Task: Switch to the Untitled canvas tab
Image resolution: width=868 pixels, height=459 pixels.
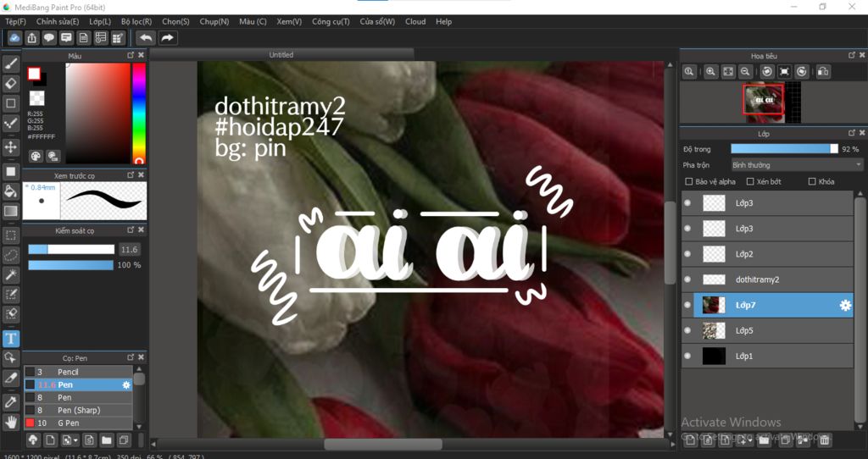Action: click(x=281, y=55)
